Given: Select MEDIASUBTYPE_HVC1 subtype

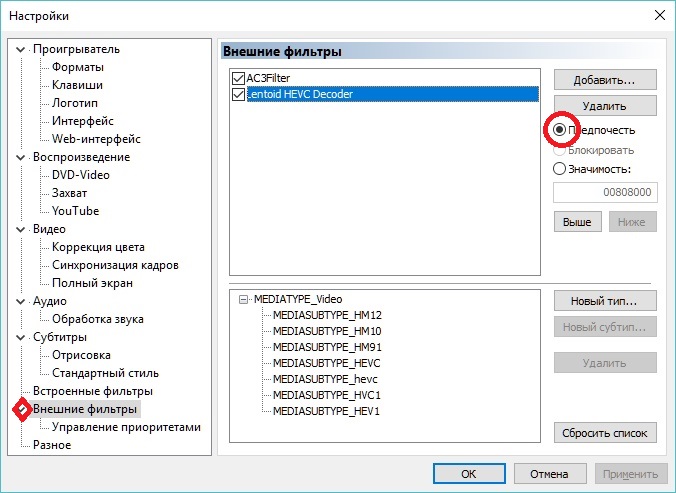Looking at the screenshot, I should 327,395.
